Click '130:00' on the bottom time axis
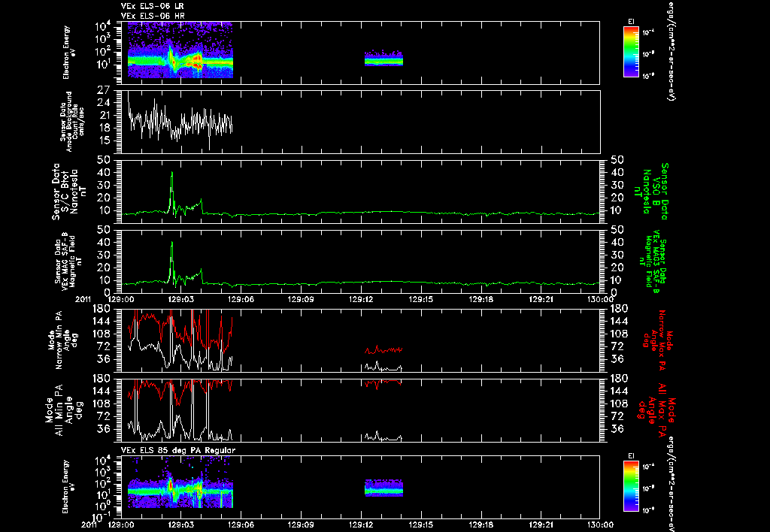The width and height of the screenshot is (770, 532). (x=600, y=524)
